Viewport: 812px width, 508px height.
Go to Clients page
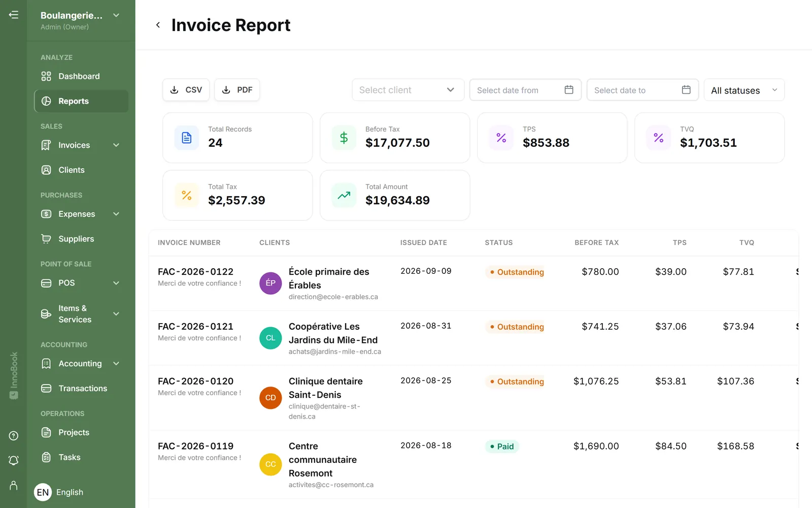[x=81, y=170]
